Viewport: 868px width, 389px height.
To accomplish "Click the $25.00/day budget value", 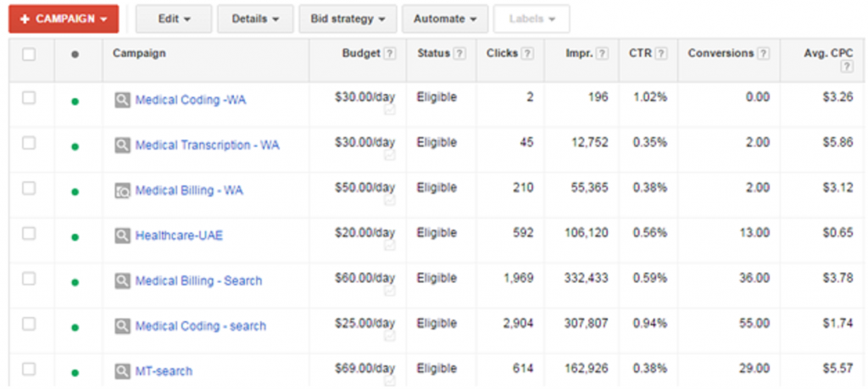I will coord(364,323).
